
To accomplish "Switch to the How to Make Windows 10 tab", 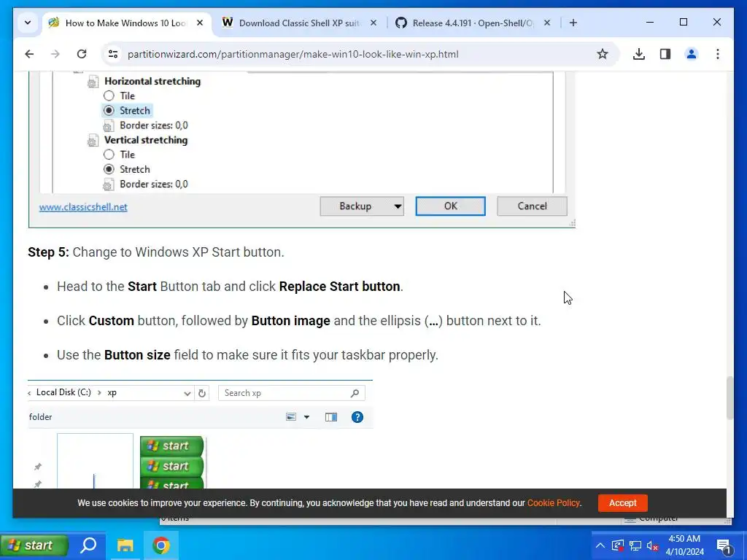I will pyautogui.click(x=126, y=23).
